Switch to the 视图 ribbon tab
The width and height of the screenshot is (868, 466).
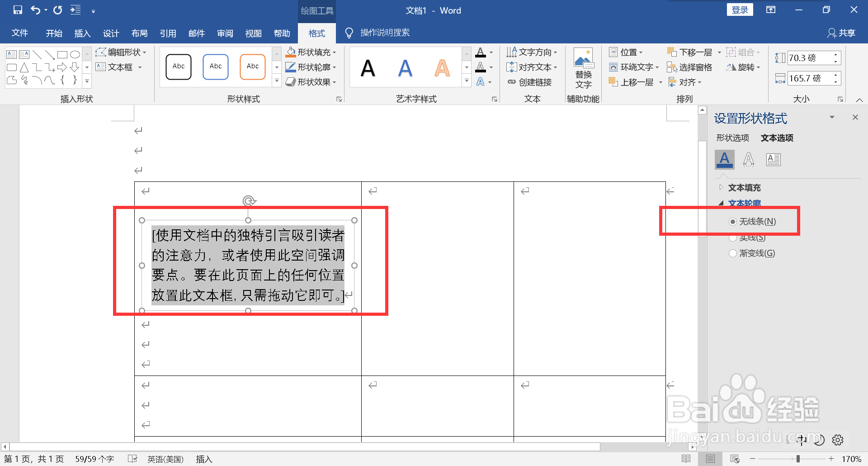click(253, 33)
